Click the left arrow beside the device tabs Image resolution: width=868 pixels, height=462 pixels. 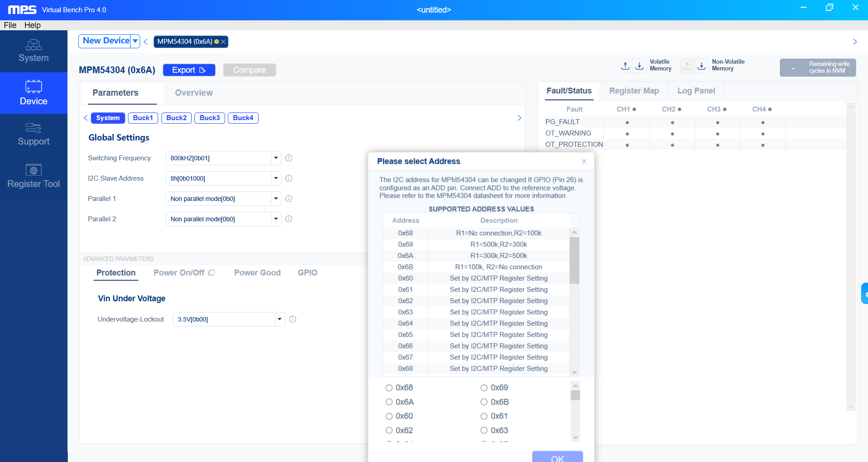point(146,42)
